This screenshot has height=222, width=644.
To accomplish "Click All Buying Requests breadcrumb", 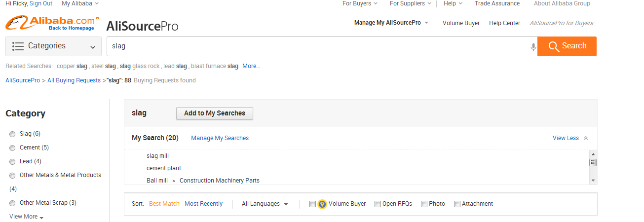I will (74, 80).
